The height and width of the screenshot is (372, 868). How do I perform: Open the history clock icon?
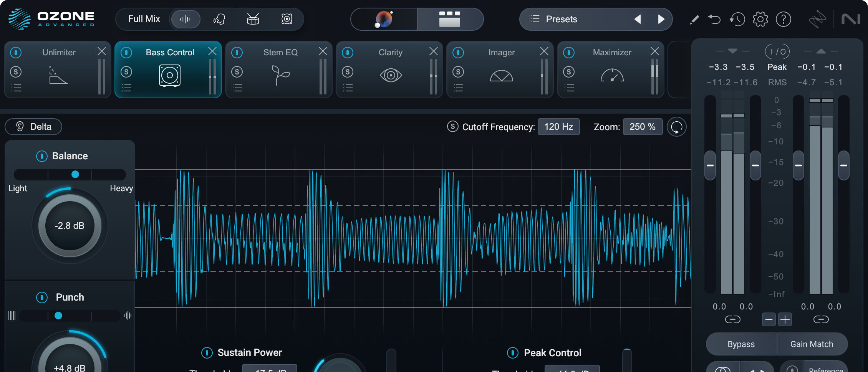pyautogui.click(x=737, y=19)
